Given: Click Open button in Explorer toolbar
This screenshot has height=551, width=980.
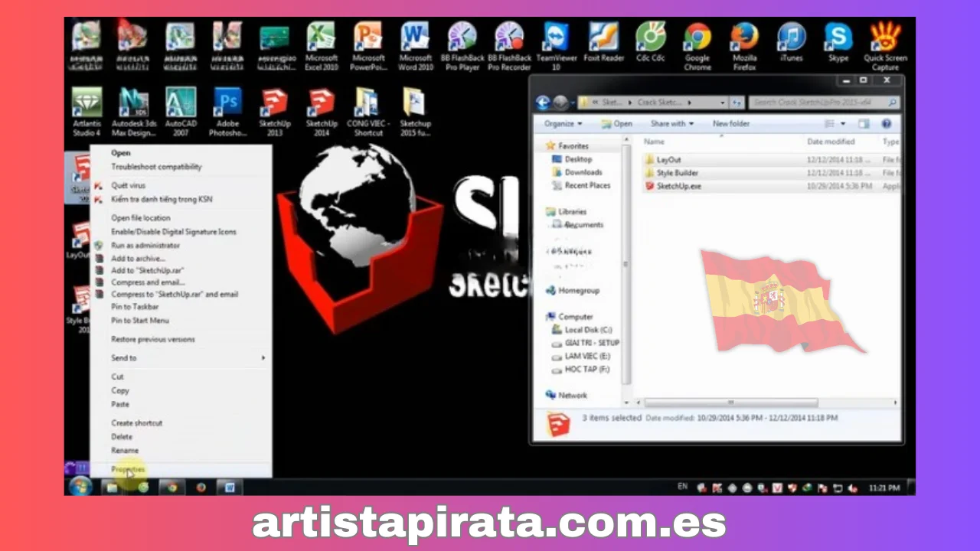Looking at the screenshot, I should [617, 123].
